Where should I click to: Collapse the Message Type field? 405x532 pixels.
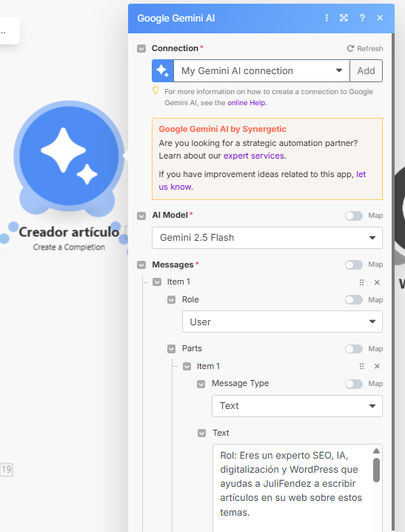click(x=201, y=384)
